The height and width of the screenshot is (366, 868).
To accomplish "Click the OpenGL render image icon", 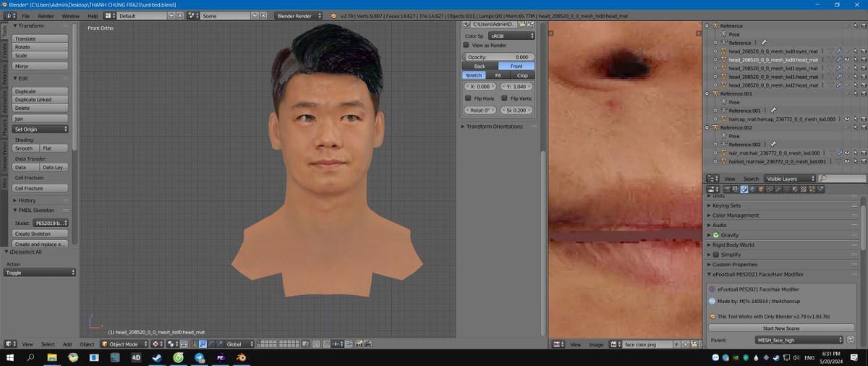I will coord(358,344).
